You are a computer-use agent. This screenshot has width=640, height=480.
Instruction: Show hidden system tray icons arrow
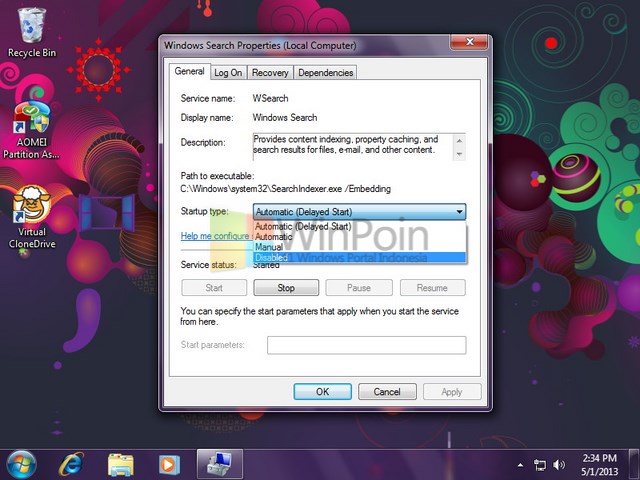click(x=520, y=465)
